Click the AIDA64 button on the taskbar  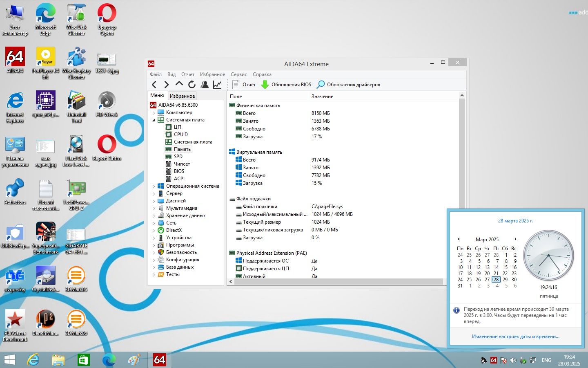click(159, 360)
